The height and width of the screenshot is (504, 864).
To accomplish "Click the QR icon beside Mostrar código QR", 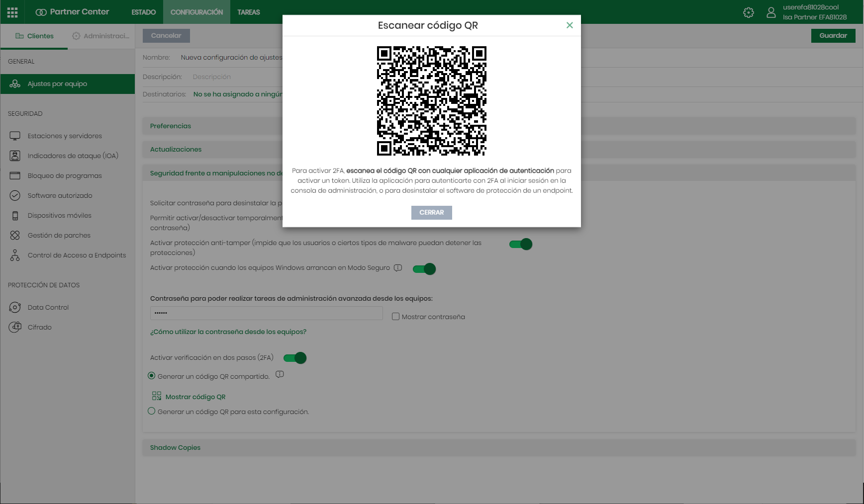I will click(157, 396).
